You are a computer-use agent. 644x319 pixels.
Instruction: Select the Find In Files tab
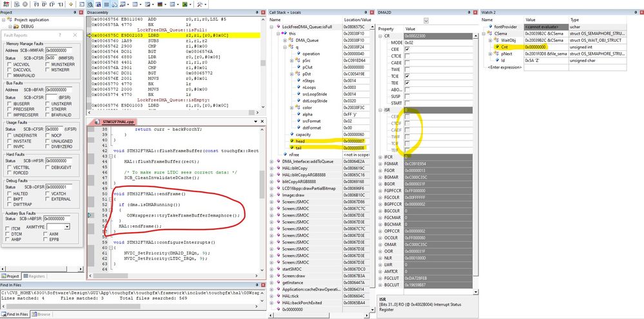click(x=14, y=314)
